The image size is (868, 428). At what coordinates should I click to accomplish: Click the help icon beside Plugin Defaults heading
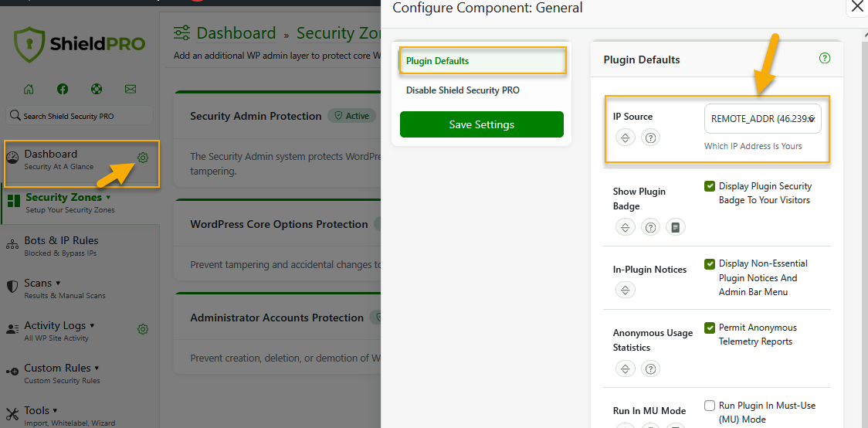[x=825, y=59]
